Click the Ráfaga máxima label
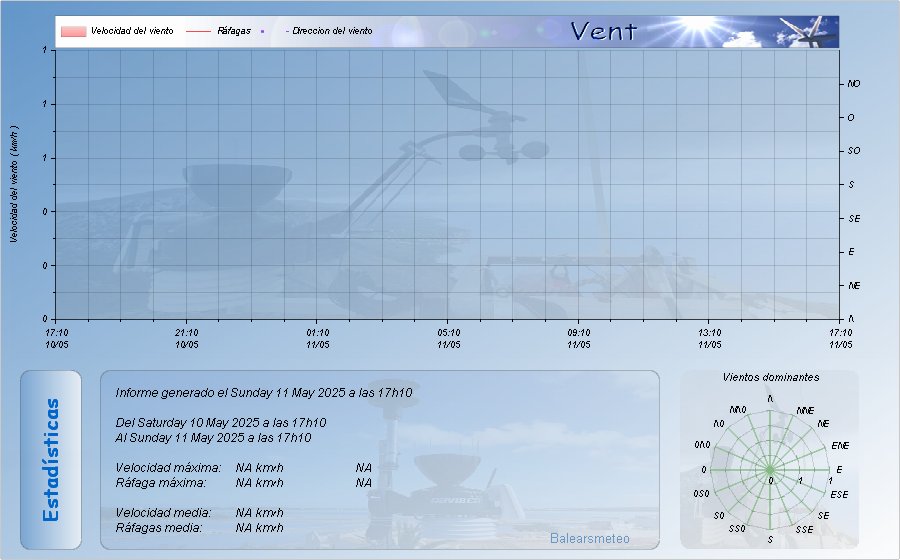Screen dimensions: 900x560 click(x=161, y=483)
